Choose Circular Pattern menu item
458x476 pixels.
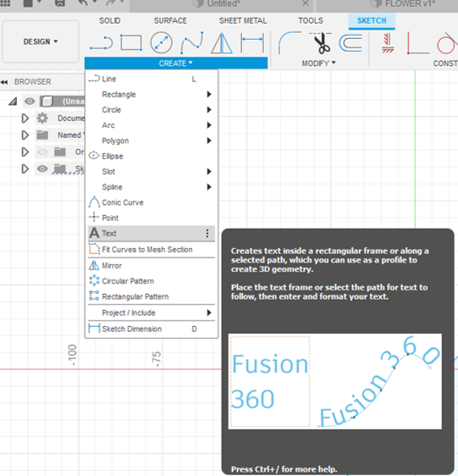pyautogui.click(x=152, y=281)
